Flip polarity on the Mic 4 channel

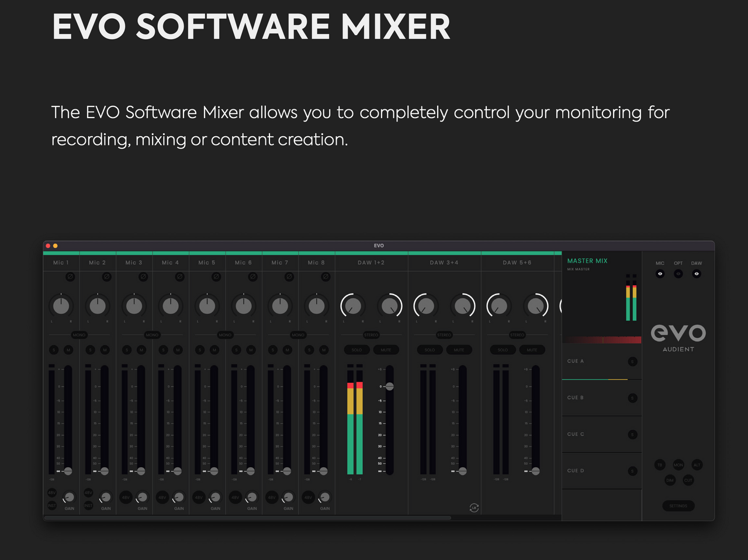[179, 276]
